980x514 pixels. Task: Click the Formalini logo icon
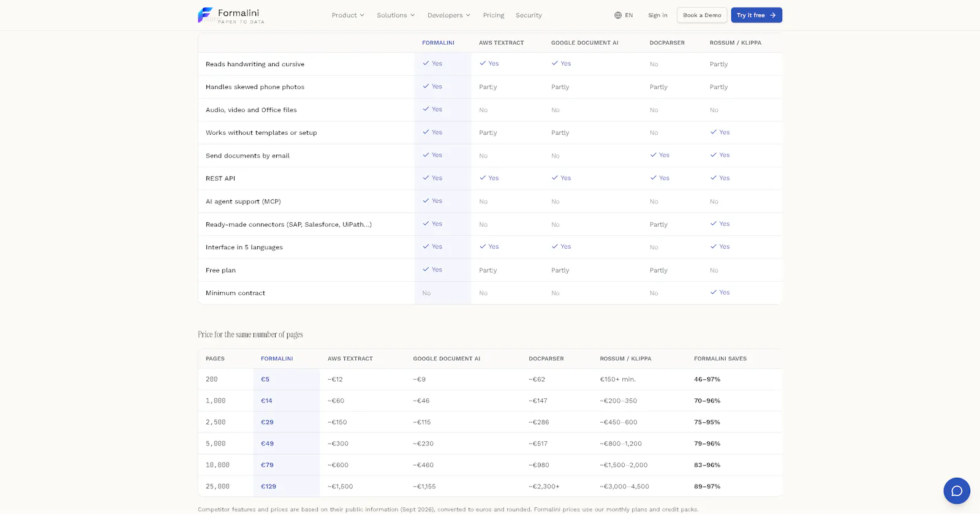pos(205,15)
